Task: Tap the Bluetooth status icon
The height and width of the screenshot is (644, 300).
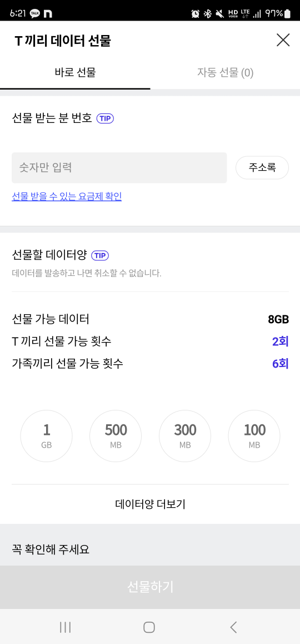Action: (208, 14)
